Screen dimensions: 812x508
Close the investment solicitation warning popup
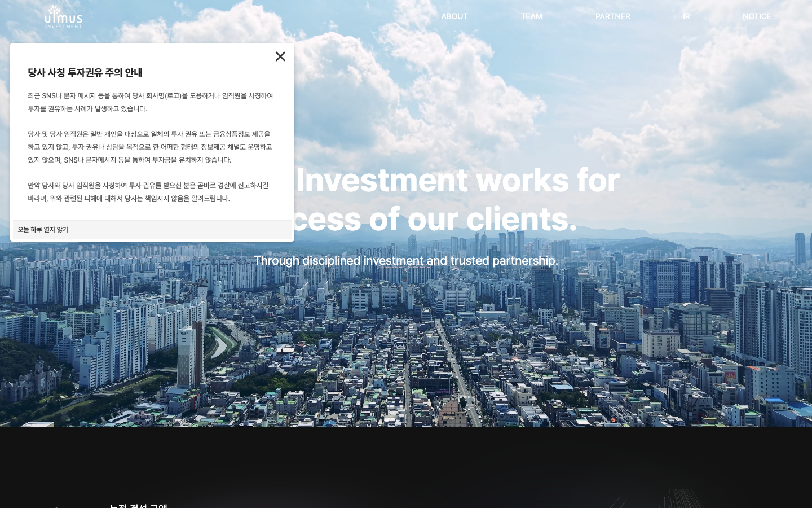[x=280, y=56]
